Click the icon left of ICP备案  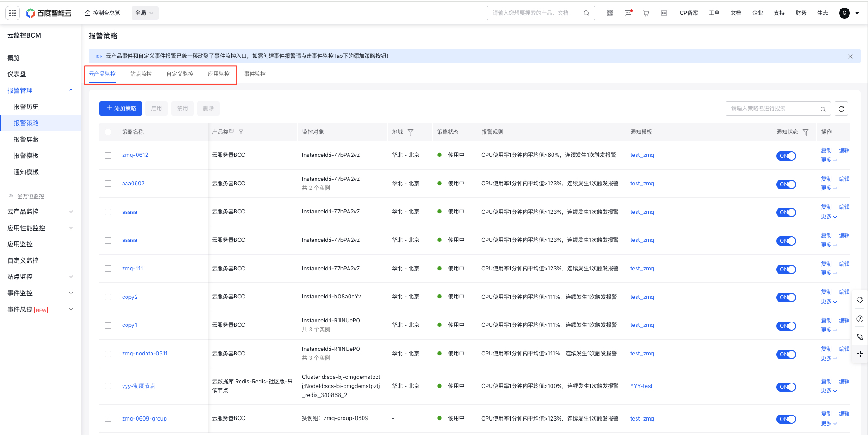664,13
